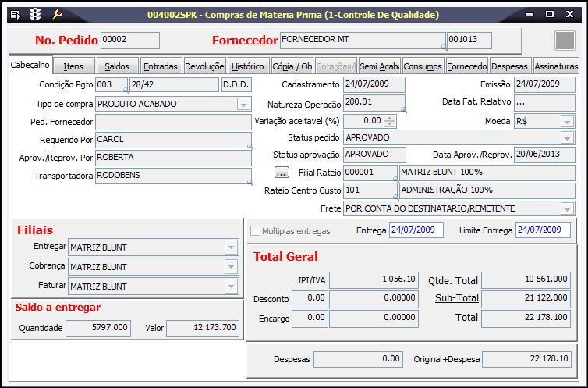
Task: Switch to the Assinaturas tab
Action: (x=556, y=66)
